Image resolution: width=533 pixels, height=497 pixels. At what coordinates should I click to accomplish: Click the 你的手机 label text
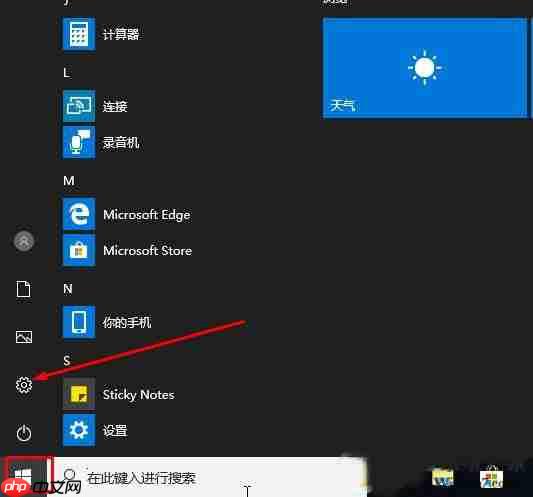point(127,323)
